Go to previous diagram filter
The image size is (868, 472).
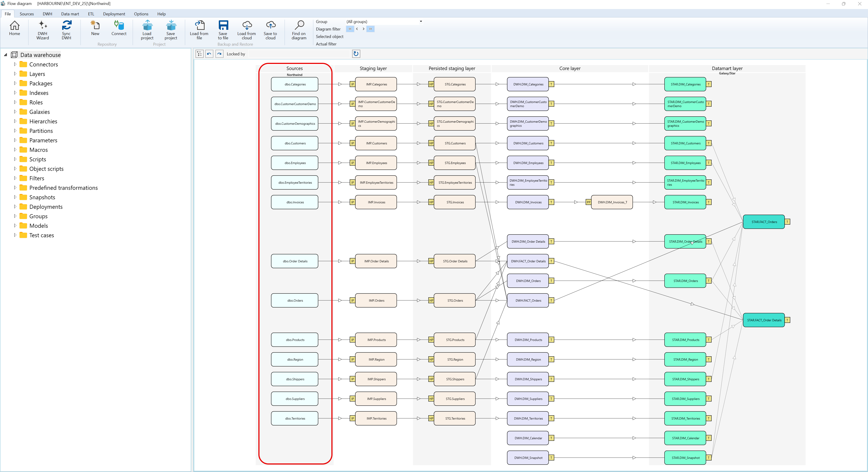tap(357, 29)
